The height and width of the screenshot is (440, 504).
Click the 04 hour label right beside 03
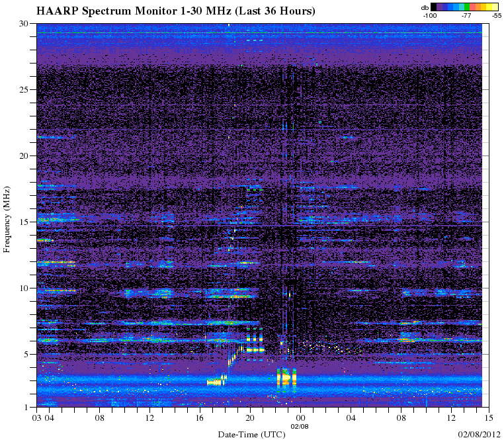pos(49,418)
